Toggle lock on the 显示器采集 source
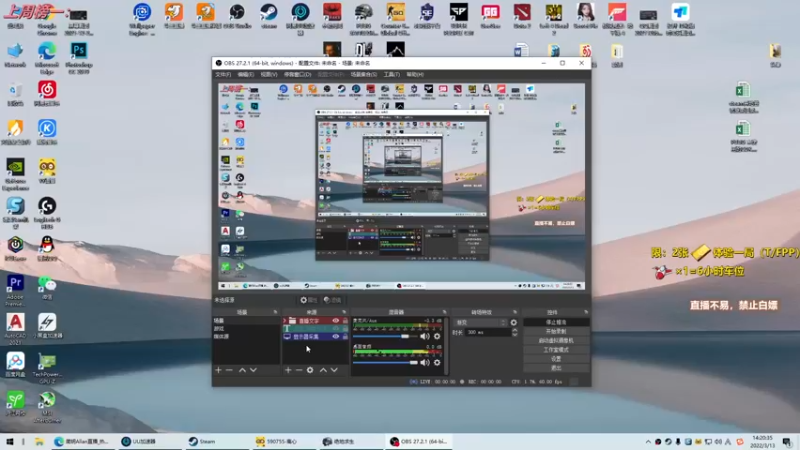The height and width of the screenshot is (450, 800). pyautogui.click(x=345, y=337)
